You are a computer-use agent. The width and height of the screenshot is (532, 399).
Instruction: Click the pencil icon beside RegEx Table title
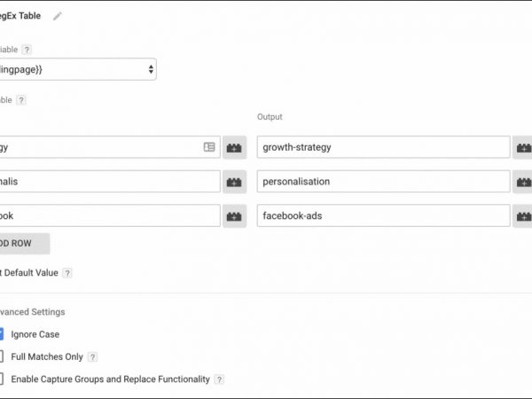pos(58,16)
